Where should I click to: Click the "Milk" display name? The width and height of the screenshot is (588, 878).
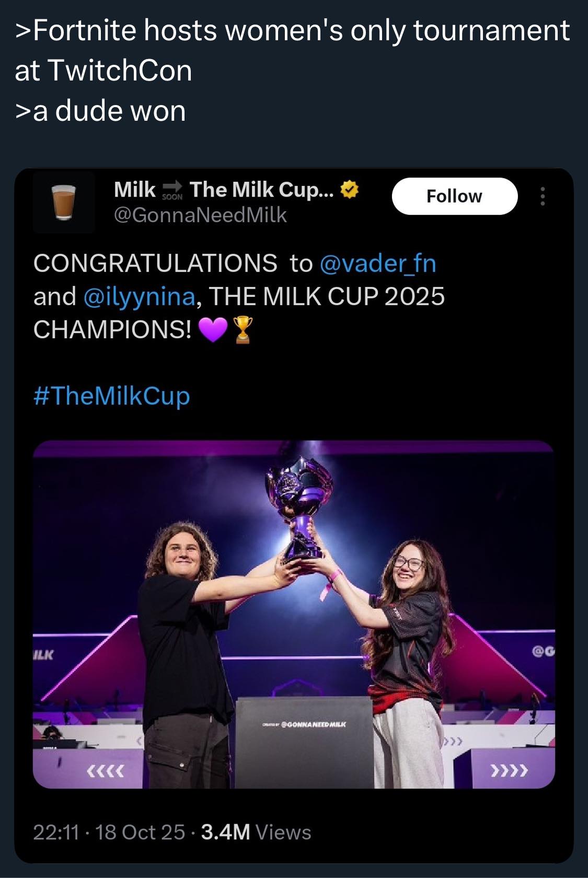point(135,190)
